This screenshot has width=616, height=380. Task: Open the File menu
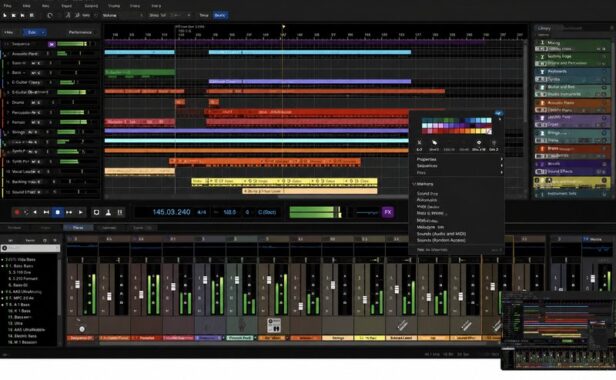click(7, 6)
